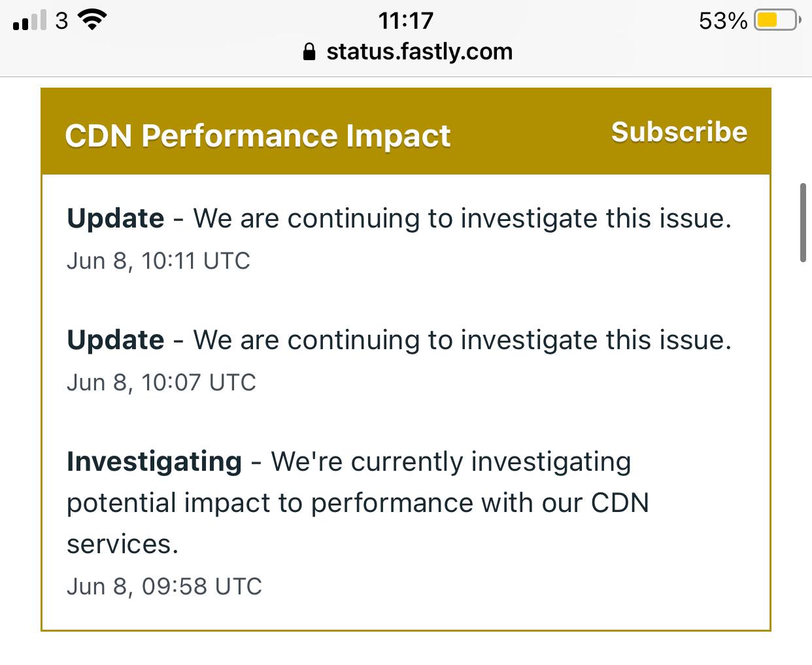Tap the Jun 8, 09:58 UTC timestamp
This screenshot has height=665, width=812.
164,587
